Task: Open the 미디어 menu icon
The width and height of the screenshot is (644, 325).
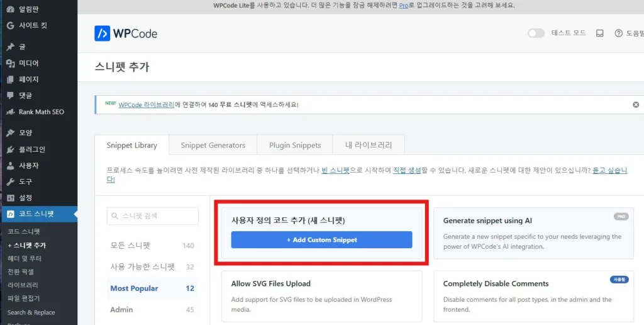Action: [x=11, y=64]
